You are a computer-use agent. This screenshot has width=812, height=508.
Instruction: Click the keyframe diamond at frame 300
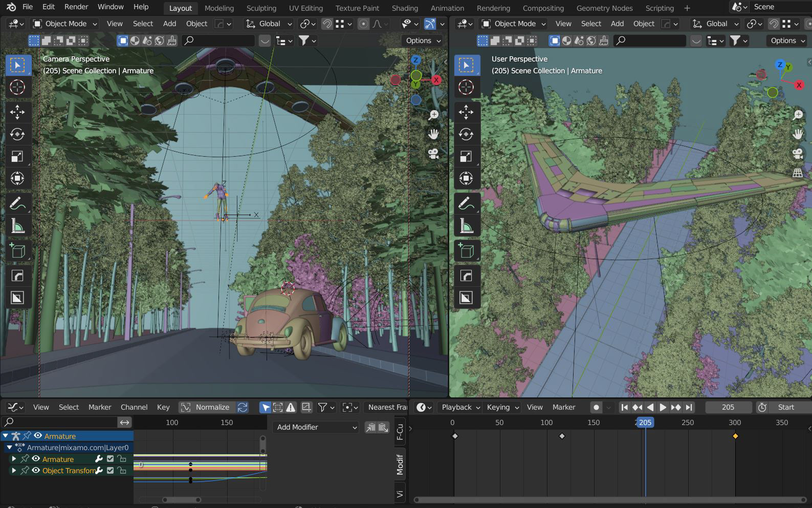click(735, 436)
